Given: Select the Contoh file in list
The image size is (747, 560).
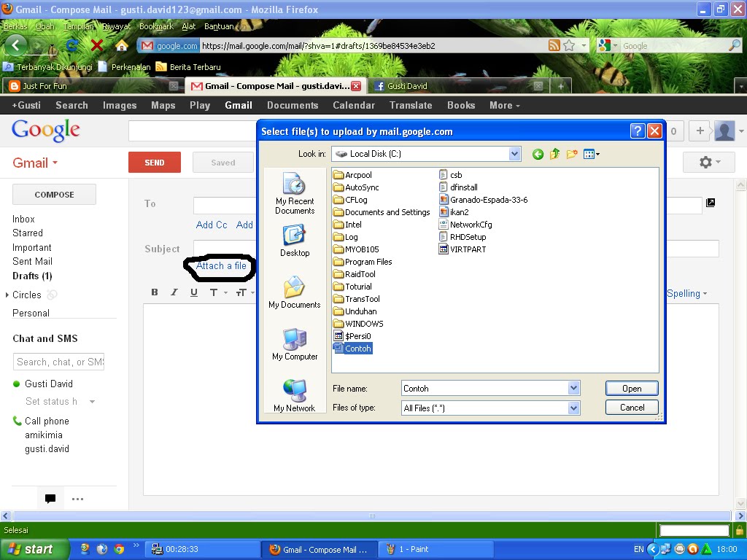Looking at the screenshot, I should click(x=352, y=348).
